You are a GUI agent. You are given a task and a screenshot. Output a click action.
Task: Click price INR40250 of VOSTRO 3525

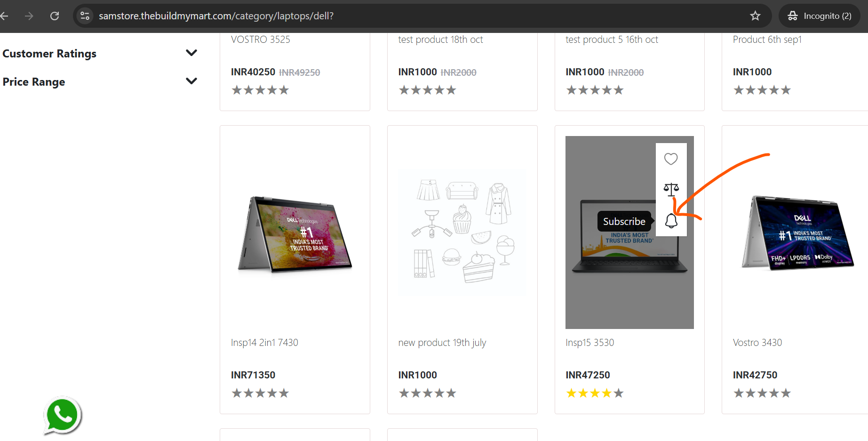[253, 72]
